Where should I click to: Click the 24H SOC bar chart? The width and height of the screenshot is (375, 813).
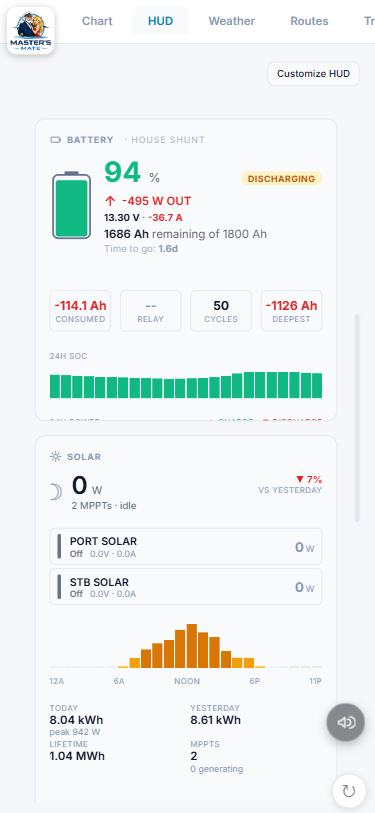(x=186, y=385)
